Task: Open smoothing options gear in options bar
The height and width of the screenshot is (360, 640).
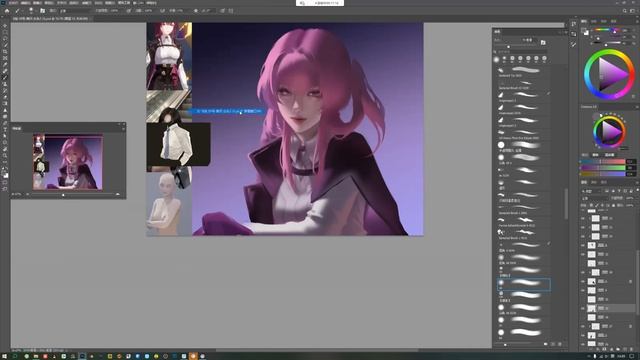Action: click(x=196, y=11)
